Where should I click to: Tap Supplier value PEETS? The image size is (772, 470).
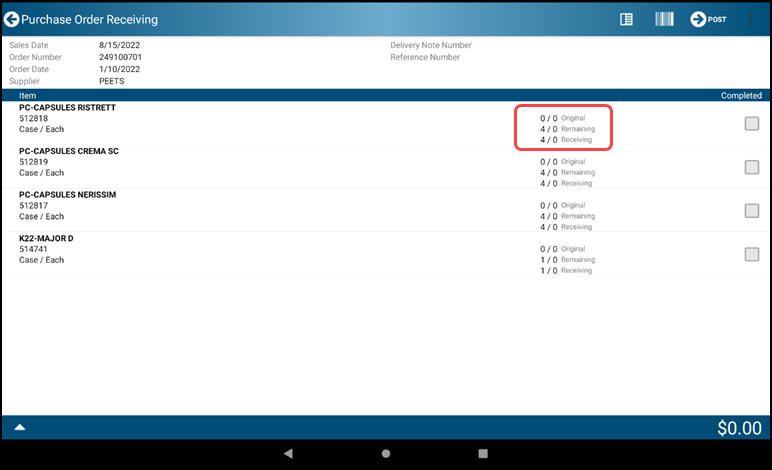point(112,81)
